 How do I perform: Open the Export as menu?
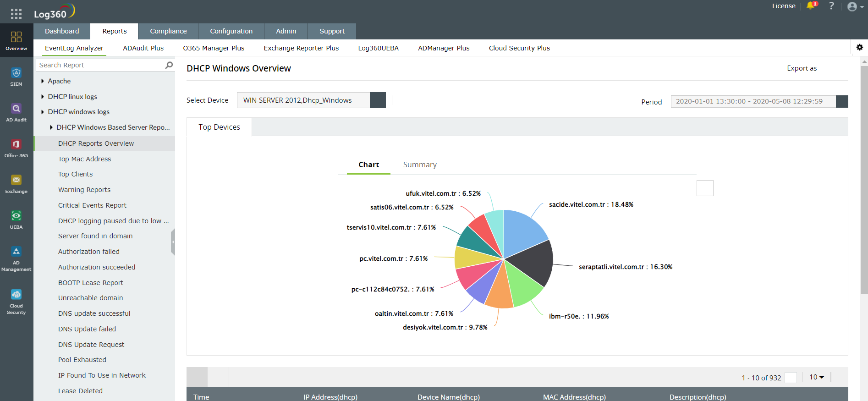[802, 68]
